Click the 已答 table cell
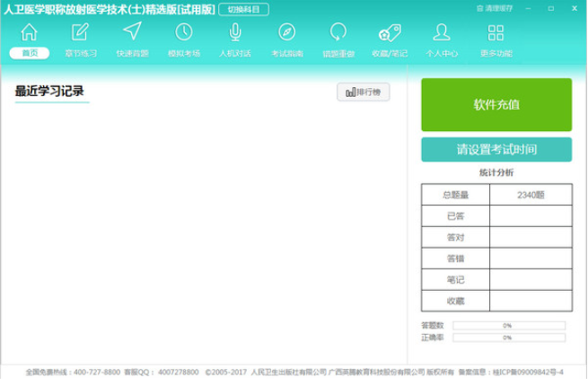Image resolution: width=588 pixels, height=386 pixels. tap(455, 216)
